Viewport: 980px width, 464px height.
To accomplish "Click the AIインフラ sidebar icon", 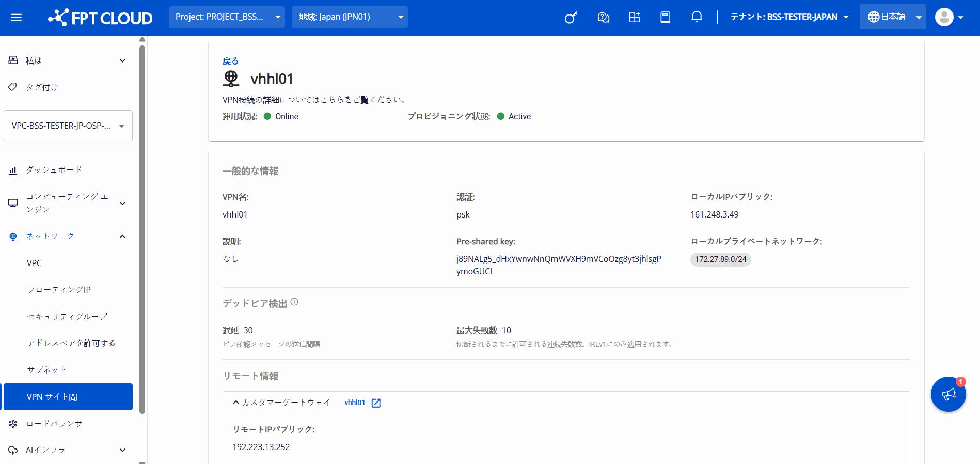I will (13, 450).
